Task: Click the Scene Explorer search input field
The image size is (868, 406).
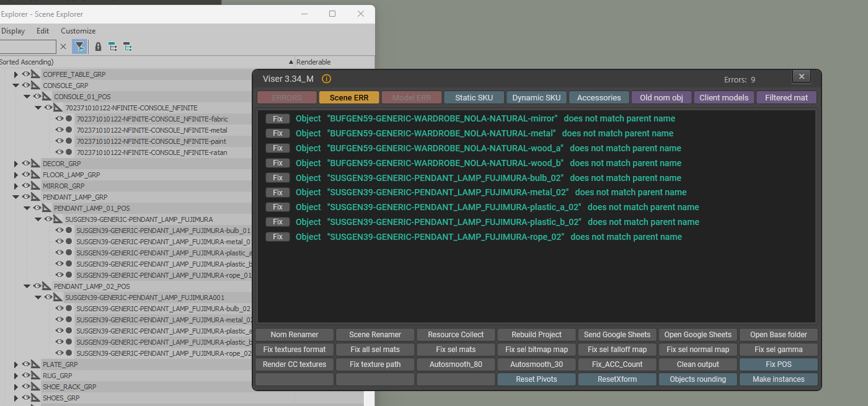Action: [x=28, y=46]
